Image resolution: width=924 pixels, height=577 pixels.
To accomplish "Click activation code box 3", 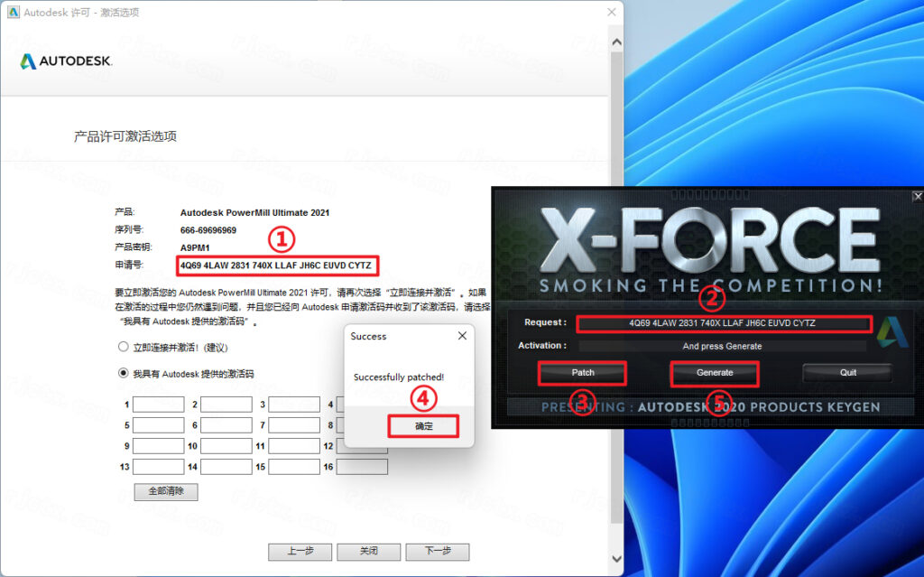I will [294, 405].
